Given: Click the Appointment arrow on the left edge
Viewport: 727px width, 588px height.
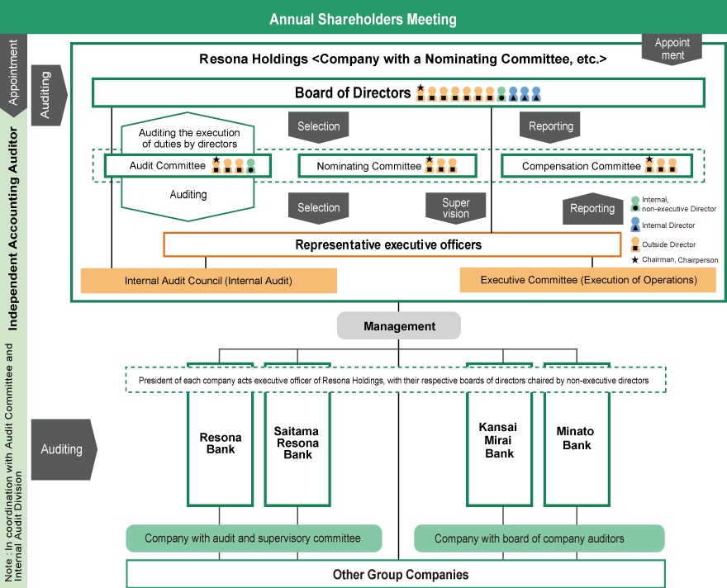Looking at the screenshot, I should click(13, 74).
